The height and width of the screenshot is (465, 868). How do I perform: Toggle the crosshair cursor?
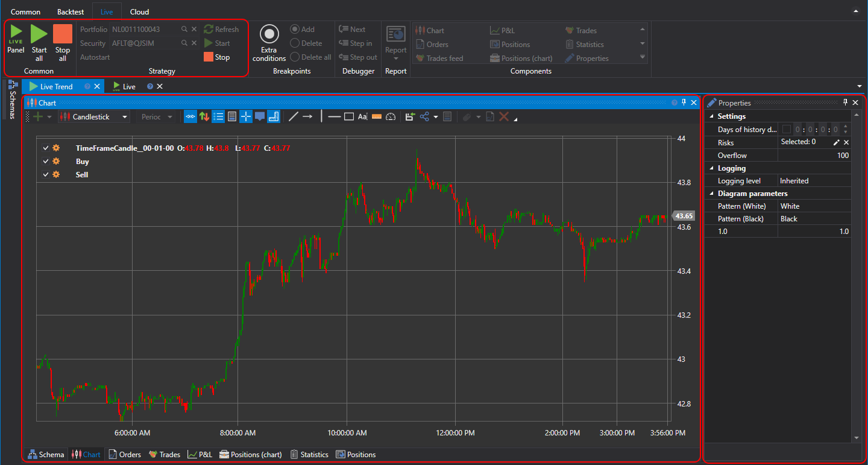tap(246, 117)
